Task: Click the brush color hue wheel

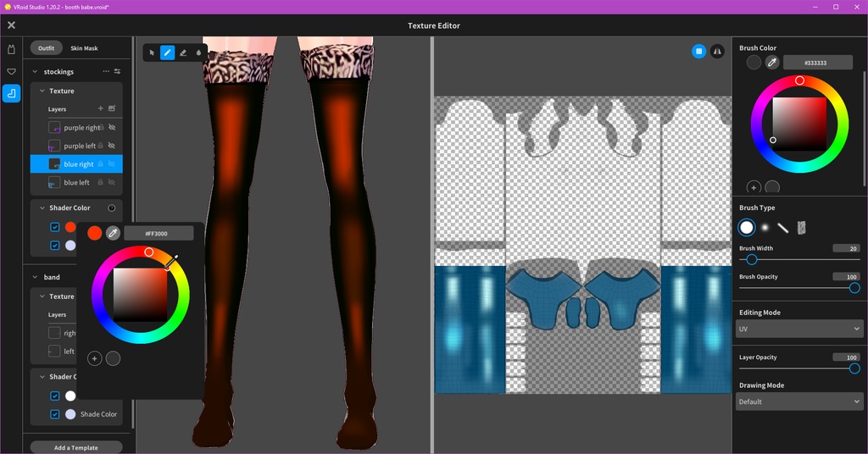Action: click(799, 124)
